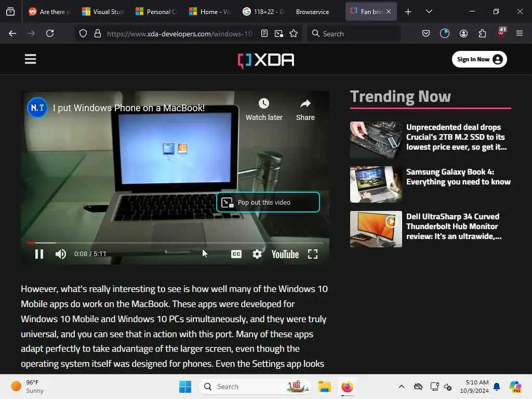The image size is (532, 399).
Task: Open the Windows Start menu
Action: tap(185, 387)
